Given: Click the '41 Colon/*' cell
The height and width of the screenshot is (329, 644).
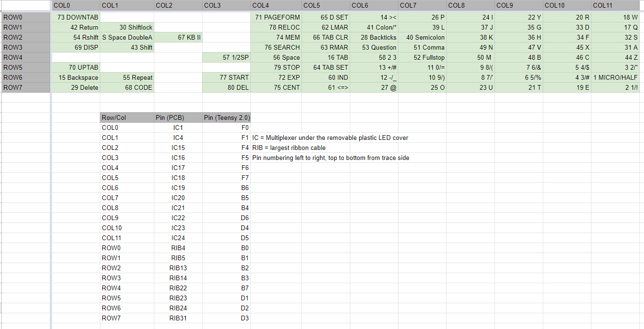Looking at the screenshot, I should (x=374, y=27).
